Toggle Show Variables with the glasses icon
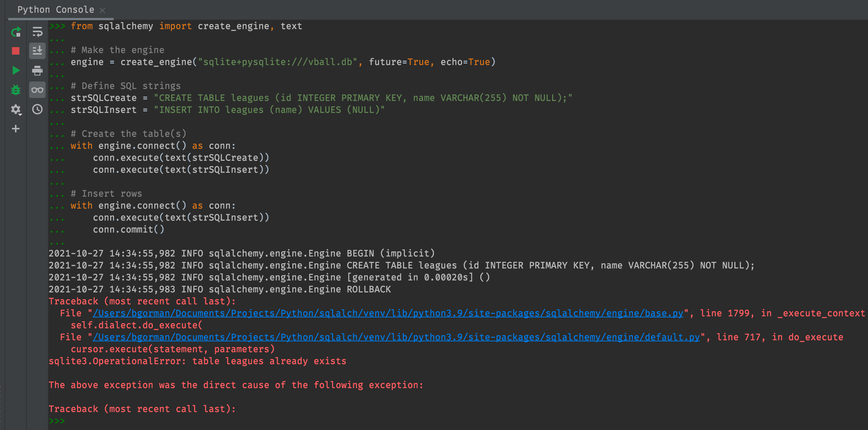868x430 pixels. tap(37, 90)
